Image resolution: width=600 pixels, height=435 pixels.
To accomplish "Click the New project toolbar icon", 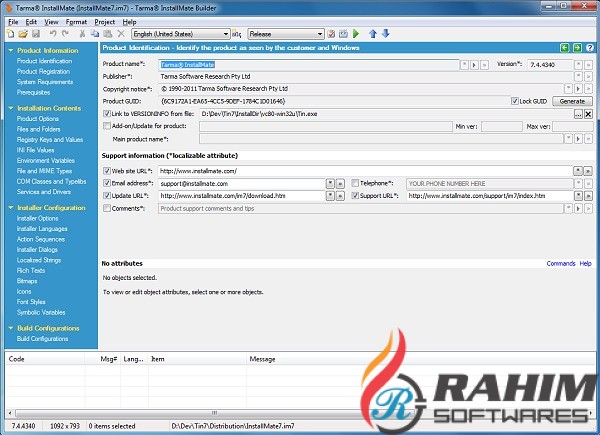I will (x=10, y=34).
